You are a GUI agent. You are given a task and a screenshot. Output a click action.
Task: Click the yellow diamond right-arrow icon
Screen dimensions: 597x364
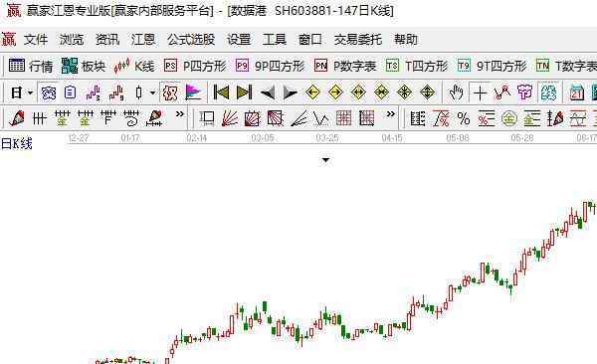[335, 92]
